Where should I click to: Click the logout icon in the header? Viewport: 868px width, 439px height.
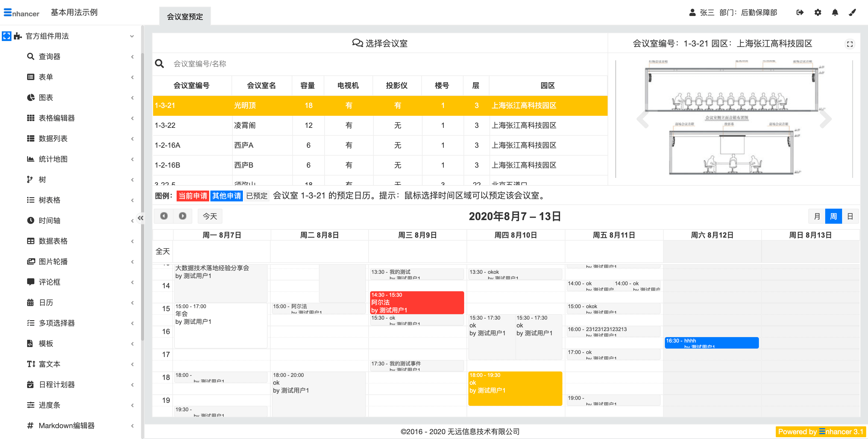click(800, 12)
